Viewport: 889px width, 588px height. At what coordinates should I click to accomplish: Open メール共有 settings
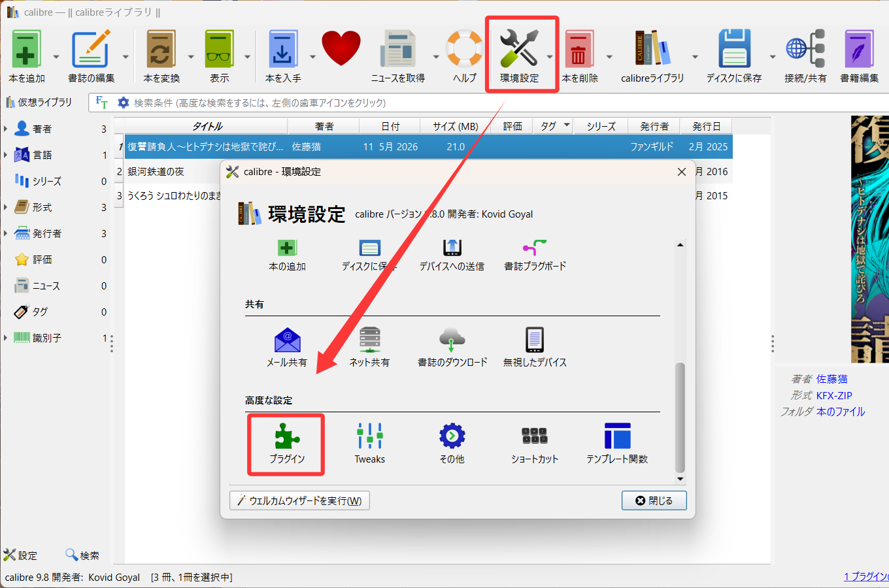pyautogui.click(x=287, y=347)
